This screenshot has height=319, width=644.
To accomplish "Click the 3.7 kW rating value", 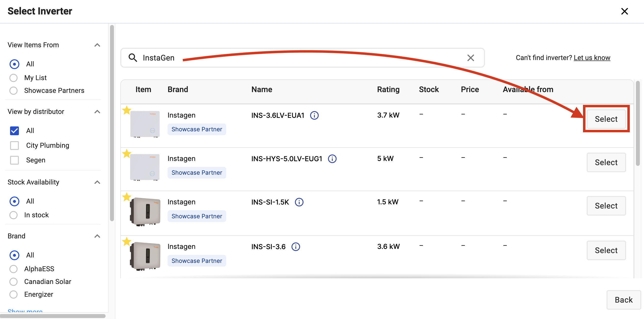I will click(388, 115).
